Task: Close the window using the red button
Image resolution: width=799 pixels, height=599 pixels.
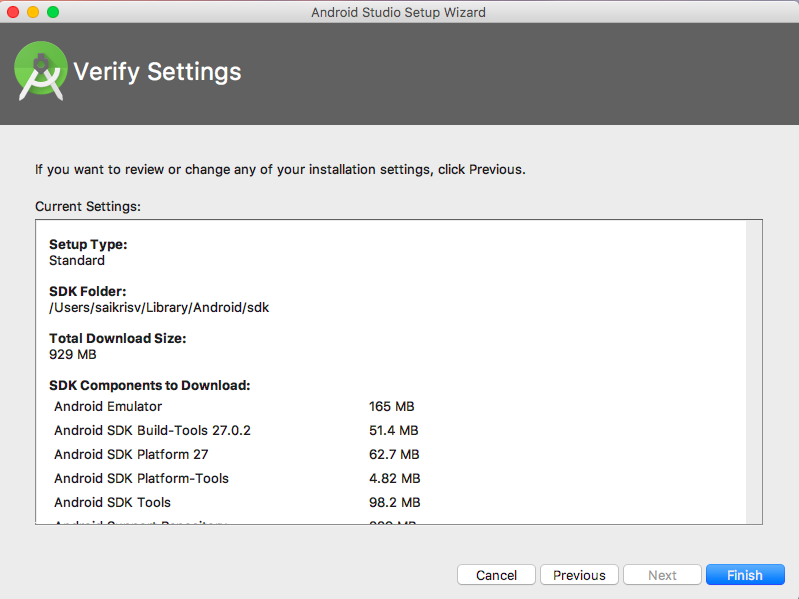Action: [x=13, y=12]
